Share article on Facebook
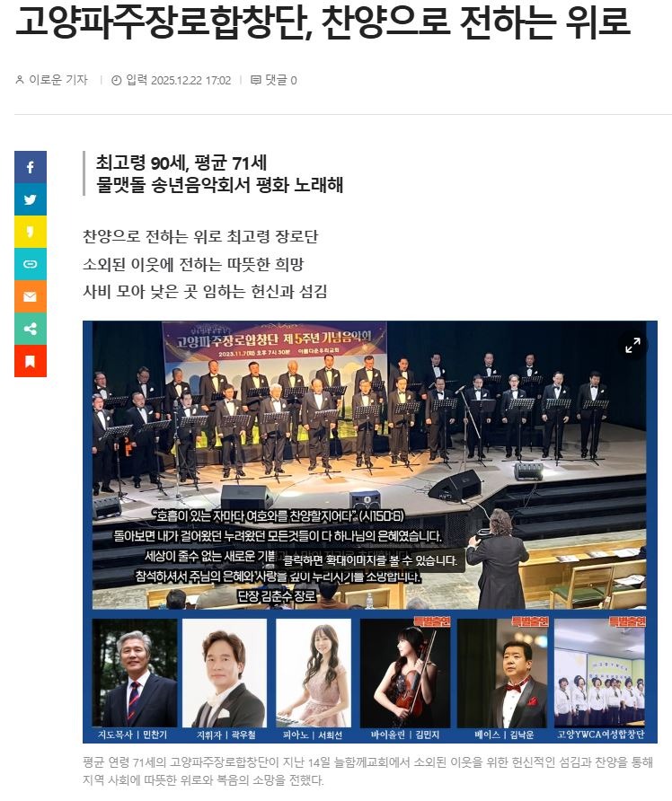 coord(31,167)
